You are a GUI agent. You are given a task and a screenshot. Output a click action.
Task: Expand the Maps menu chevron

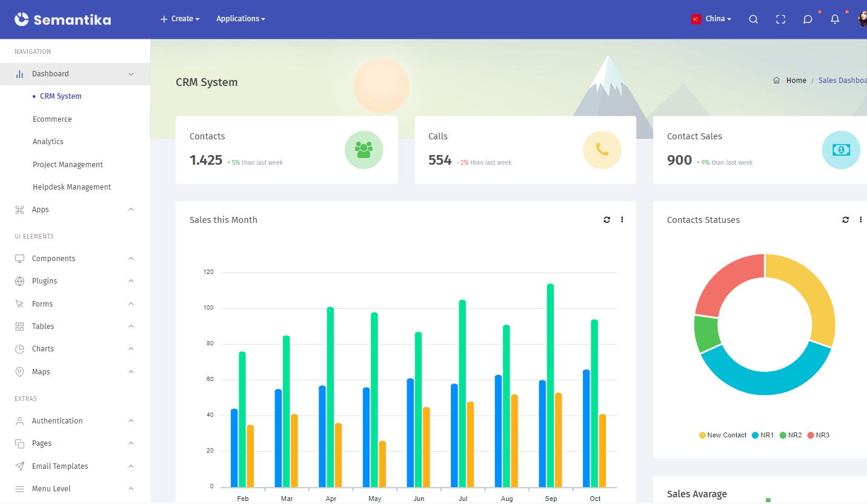tap(131, 372)
